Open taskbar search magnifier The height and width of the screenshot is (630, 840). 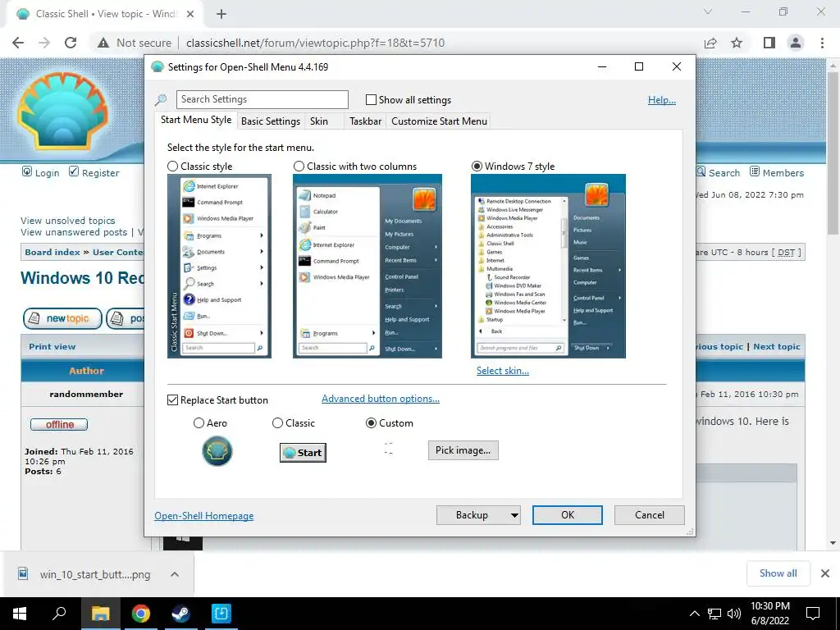pos(59,614)
